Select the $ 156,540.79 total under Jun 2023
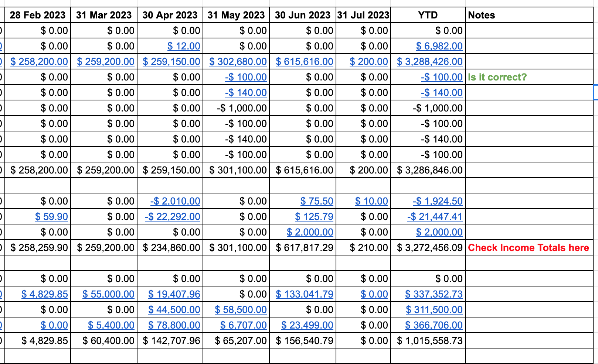The width and height of the screenshot is (598, 364). (303, 341)
